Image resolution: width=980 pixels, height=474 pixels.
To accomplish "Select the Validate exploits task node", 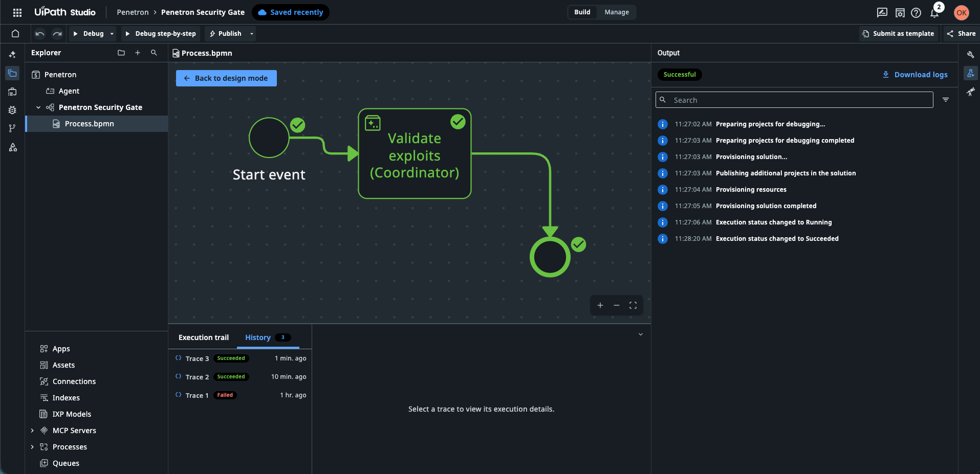I will tap(415, 153).
